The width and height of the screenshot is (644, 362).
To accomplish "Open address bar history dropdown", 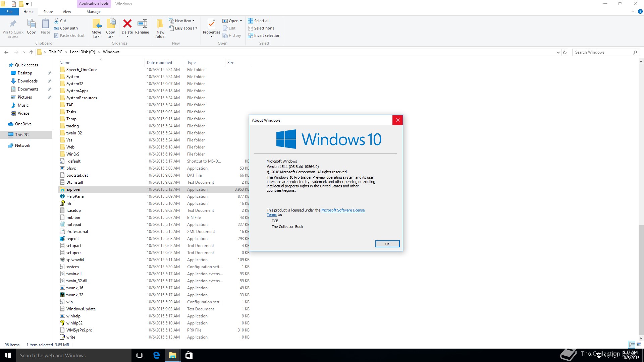I will (558, 52).
